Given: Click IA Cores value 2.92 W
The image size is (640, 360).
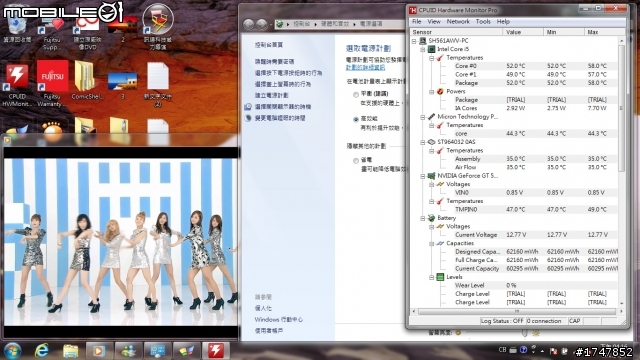Looking at the screenshot, I should (516, 108).
